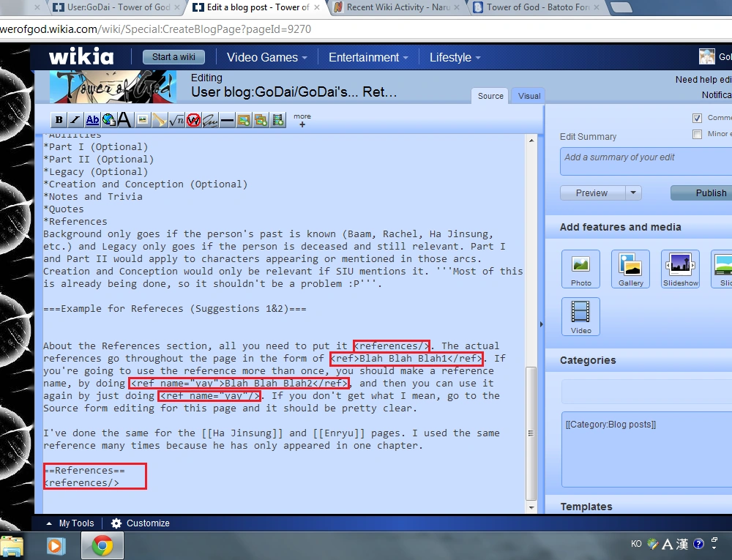Click the browser address bar URL
Viewport: 732px width, 560px height.
pyautogui.click(x=155, y=29)
